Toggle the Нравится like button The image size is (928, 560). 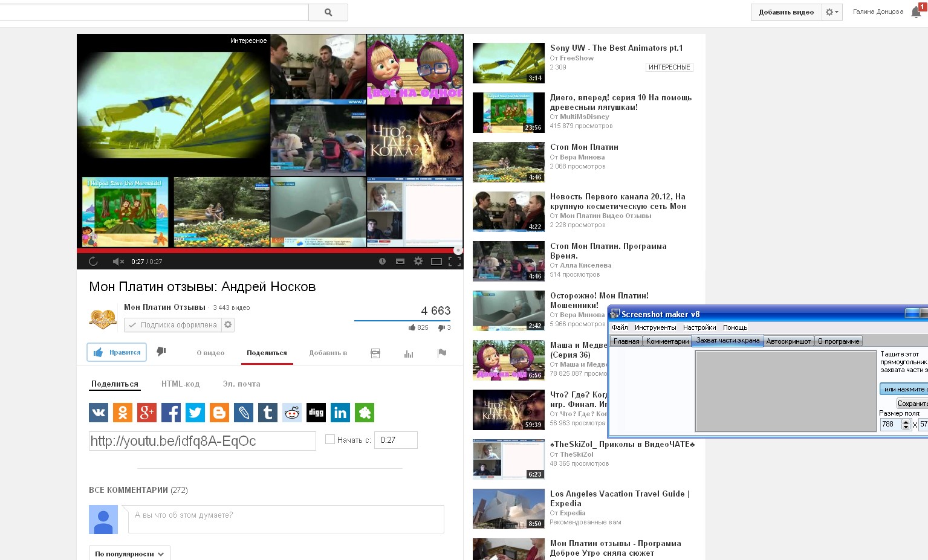[117, 352]
